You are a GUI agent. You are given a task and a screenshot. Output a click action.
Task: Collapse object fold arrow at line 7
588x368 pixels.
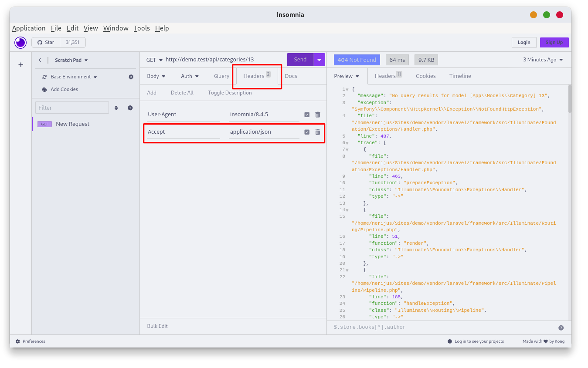347,149
